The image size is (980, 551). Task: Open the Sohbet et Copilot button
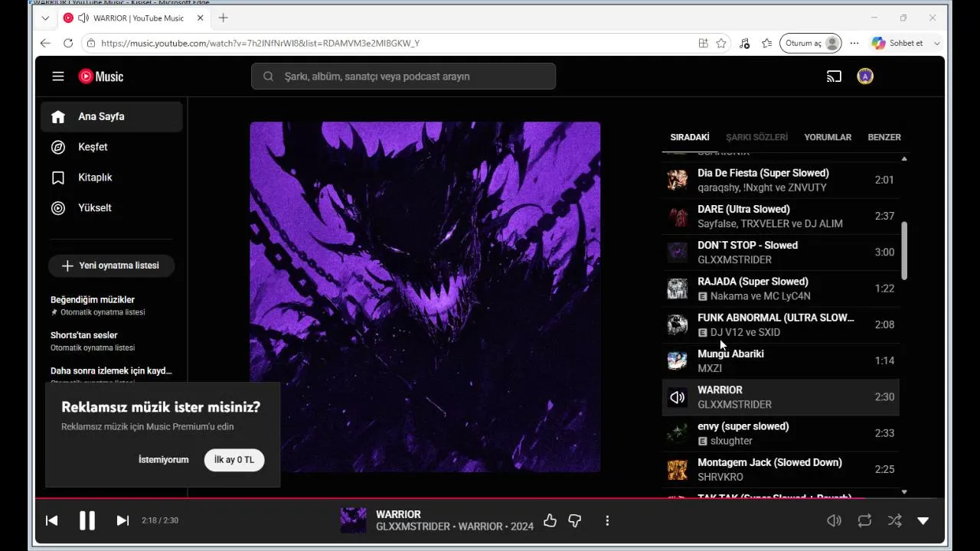[x=897, y=44]
